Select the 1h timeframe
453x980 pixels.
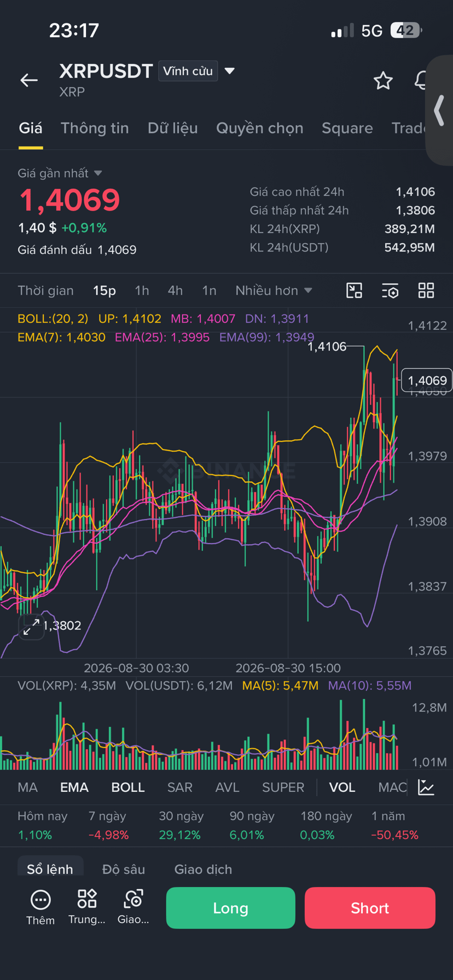pos(142,290)
